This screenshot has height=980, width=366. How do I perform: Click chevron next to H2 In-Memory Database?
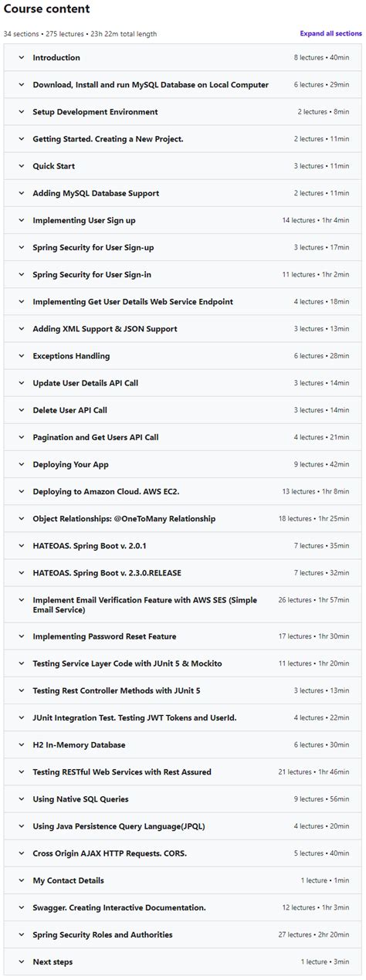[22, 744]
